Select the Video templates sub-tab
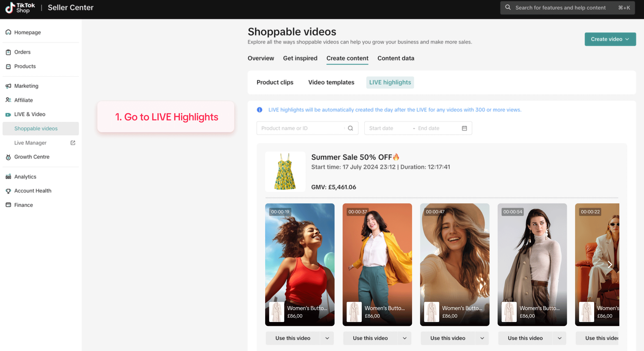Image resolution: width=644 pixels, height=351 pixels. coord(331,82)
